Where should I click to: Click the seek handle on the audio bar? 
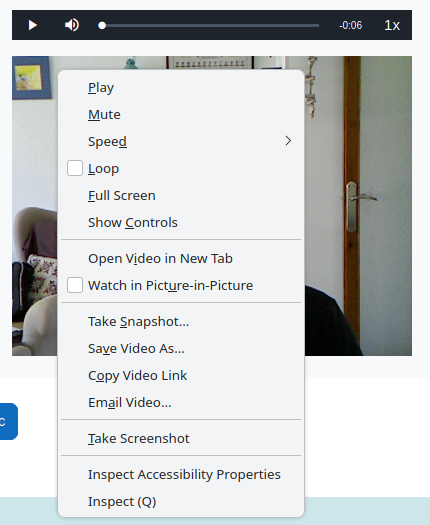coord(102,25)
